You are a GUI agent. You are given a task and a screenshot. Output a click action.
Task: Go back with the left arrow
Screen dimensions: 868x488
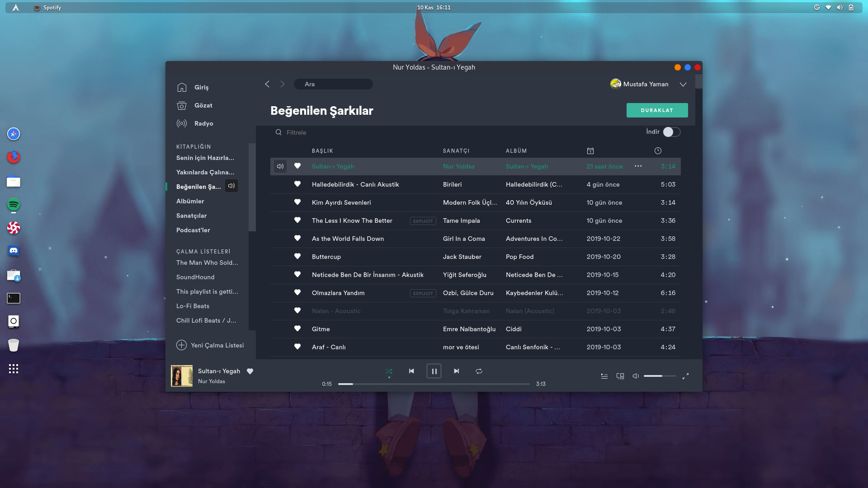(267, 84)
